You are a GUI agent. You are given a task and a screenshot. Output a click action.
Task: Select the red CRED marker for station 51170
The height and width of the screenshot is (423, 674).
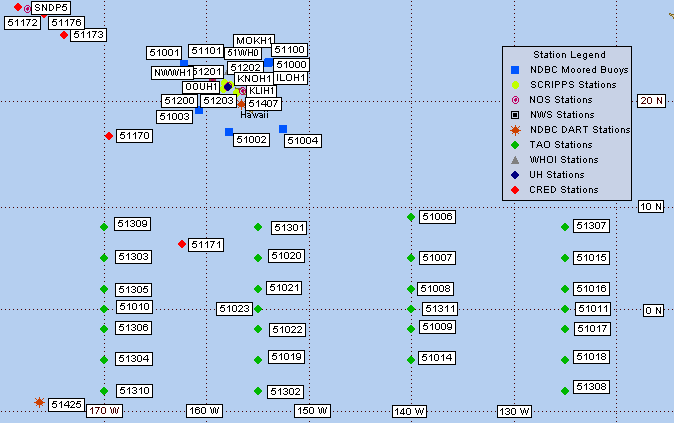(109, 136)
